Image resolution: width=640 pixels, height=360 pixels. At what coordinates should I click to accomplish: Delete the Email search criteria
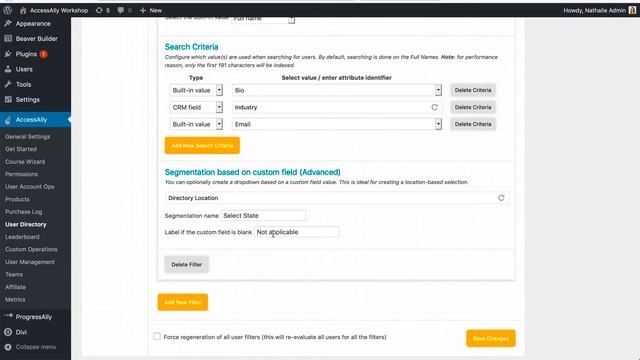click(x=473, y=124)
